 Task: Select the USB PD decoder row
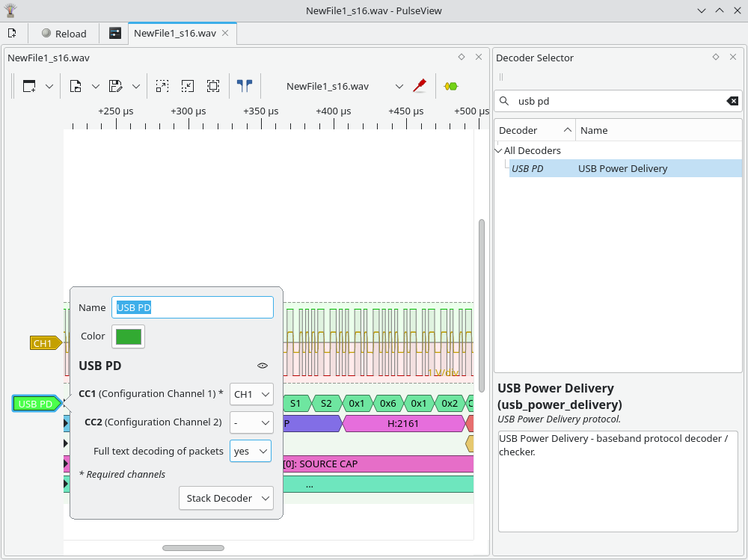[625, 168]
